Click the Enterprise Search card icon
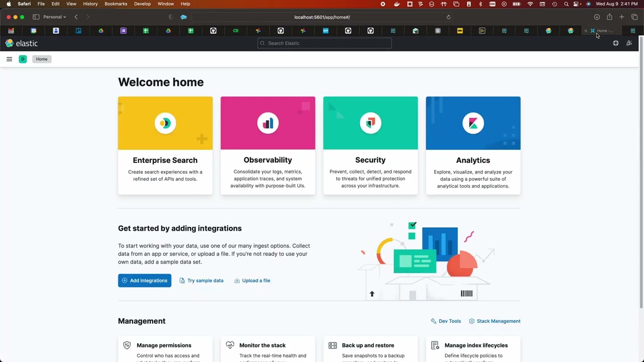 point(165,123)
